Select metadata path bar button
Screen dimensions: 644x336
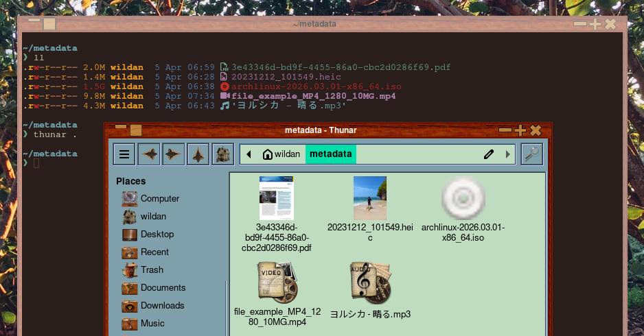(330, 154)
